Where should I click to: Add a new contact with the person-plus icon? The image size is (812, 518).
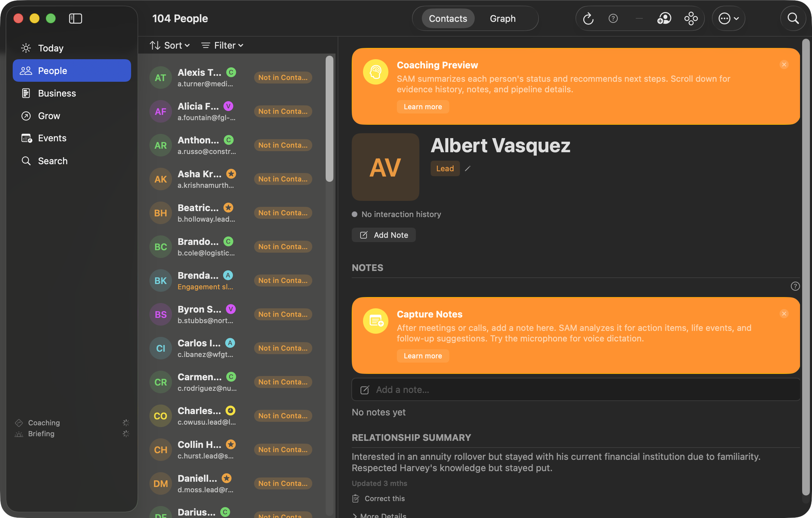(x=664, y=18)
